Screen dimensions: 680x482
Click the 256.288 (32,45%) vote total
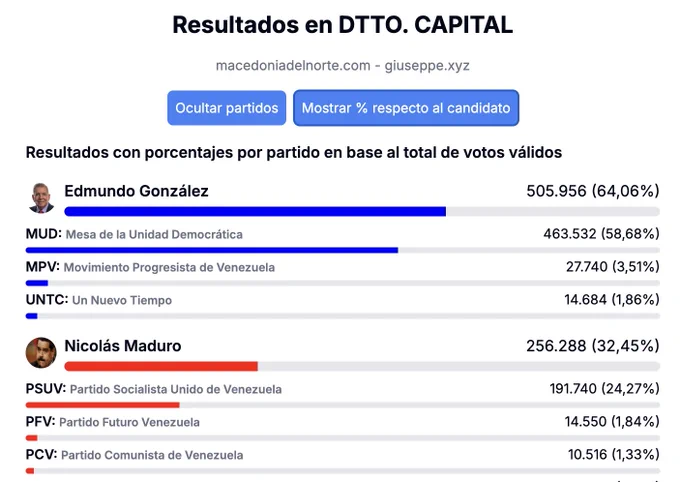(593, 346)
